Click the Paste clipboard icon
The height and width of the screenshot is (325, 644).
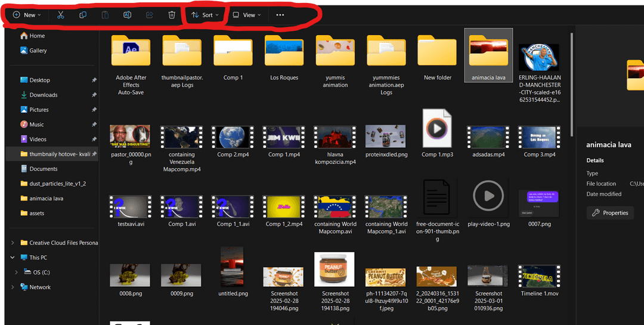click(105, 15)
